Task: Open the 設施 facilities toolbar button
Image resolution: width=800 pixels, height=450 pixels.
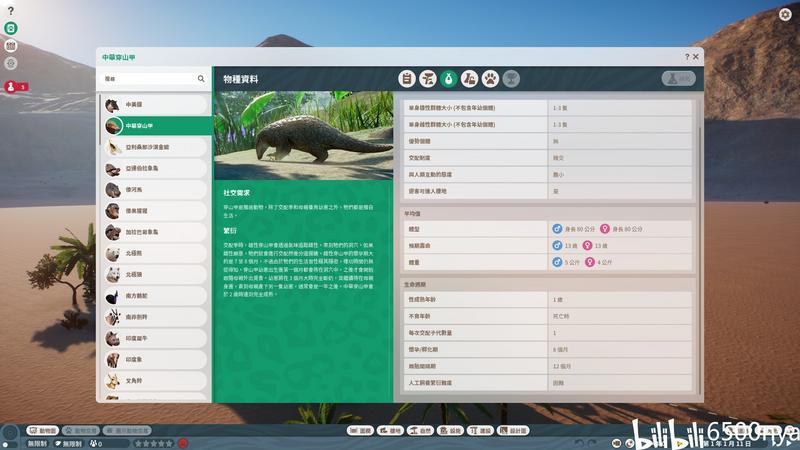Action: [451, 431]
